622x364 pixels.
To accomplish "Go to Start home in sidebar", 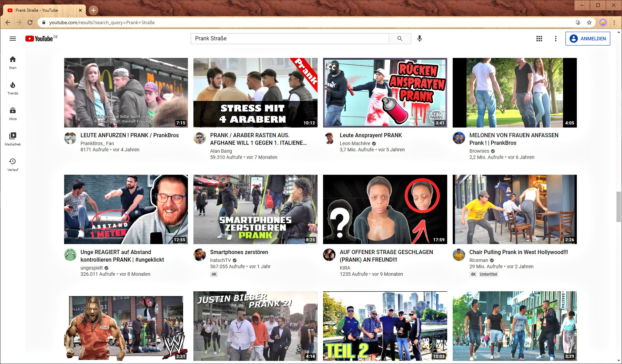I will [x=13, y=63].
